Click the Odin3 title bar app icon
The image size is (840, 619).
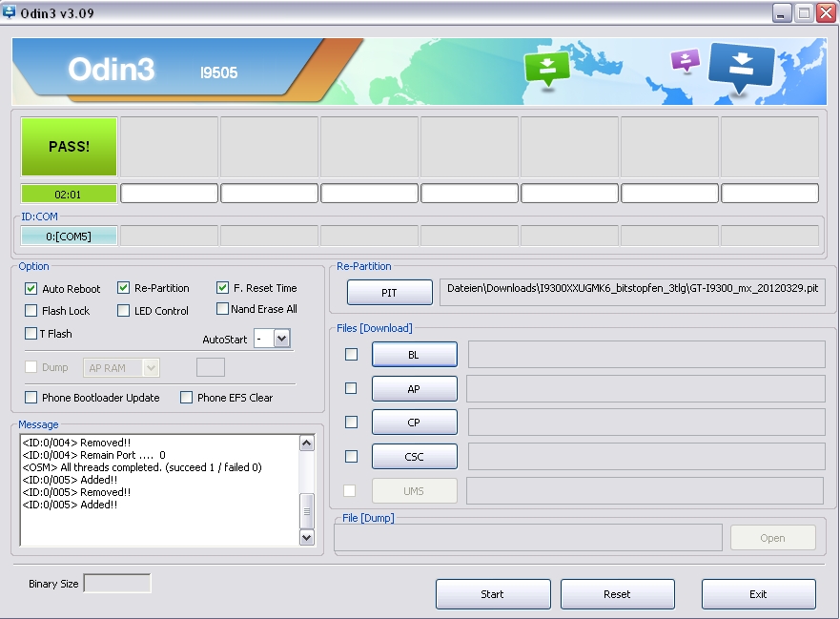10,11
